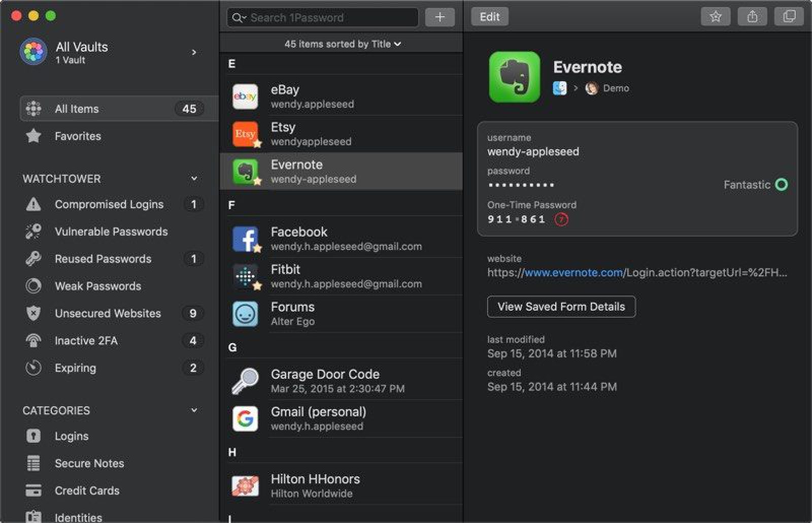Image resolution: width=812 pixels, height=523 pixels.
Task: Collapse the CATEGORIES section
Action: (194, 410)
